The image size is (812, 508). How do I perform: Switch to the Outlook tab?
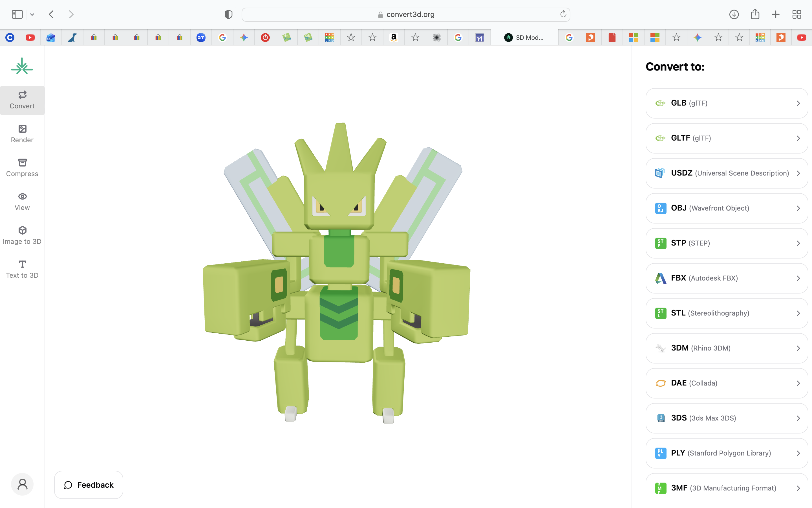(x=51, y=37)
